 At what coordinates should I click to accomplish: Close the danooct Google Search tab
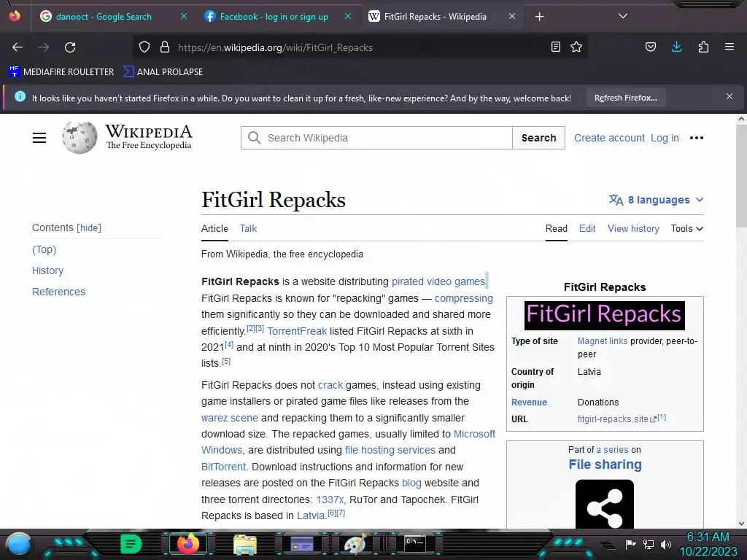[x=184, y=16]
